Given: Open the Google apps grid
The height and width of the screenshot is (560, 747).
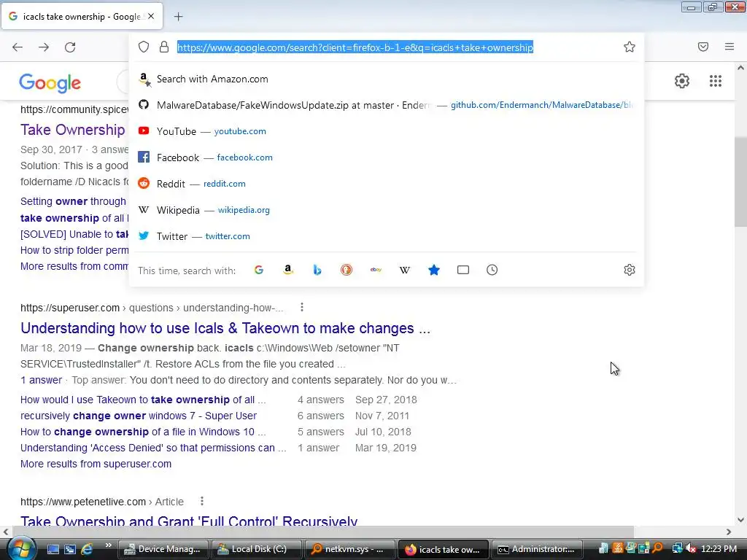Looking at the screenshot, I should pyautogui.click(x=716, y=81).
